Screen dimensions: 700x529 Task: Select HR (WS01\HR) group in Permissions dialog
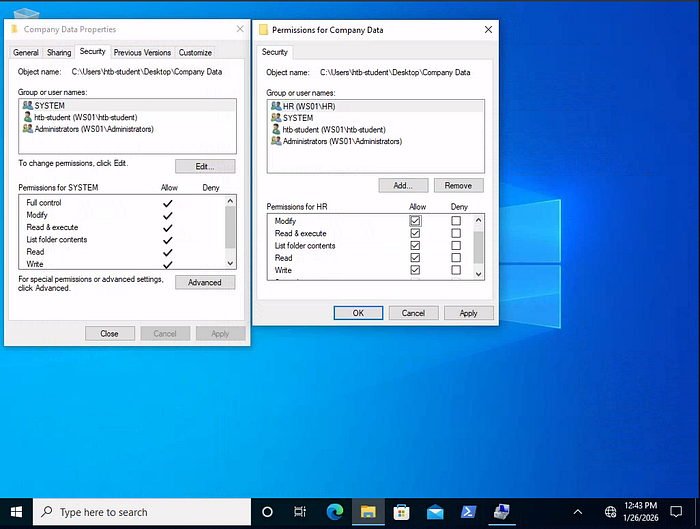click(x=375, y=106)
